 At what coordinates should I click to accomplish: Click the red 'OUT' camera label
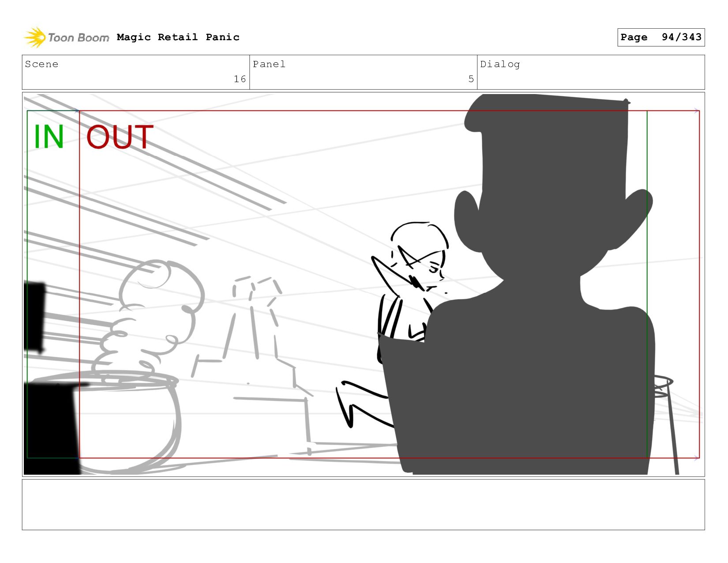tap(120, 137)
